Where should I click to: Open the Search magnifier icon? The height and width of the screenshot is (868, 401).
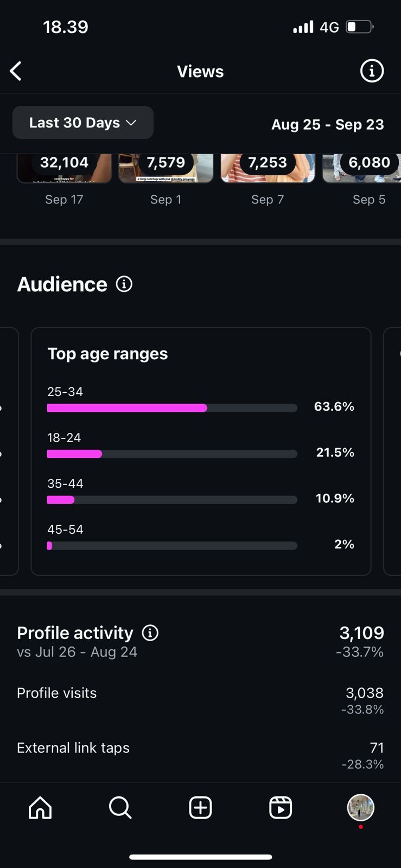120,807
